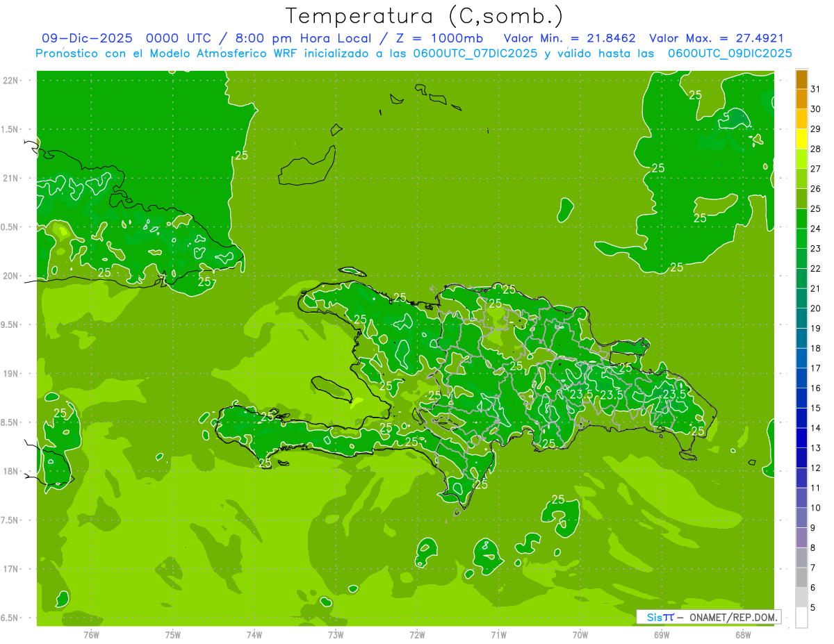The height and width of the screenshot is (644, 834).
Task: Click the color bar label "28"
Action: point(816,149)
